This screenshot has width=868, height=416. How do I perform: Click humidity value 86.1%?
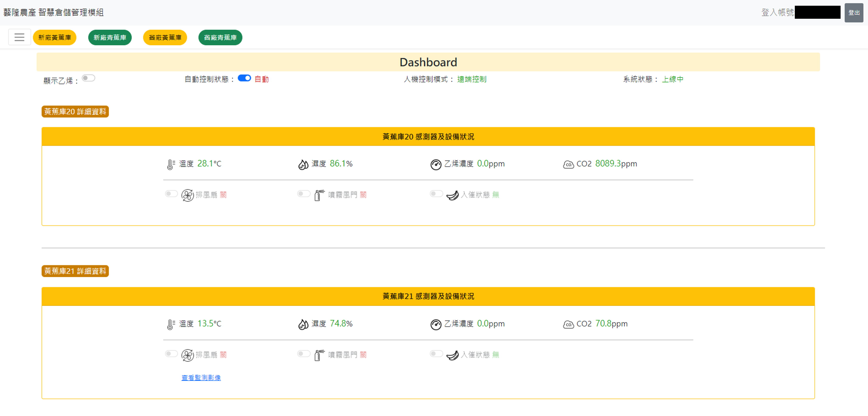pyautogui.click(x=341, y=164)
